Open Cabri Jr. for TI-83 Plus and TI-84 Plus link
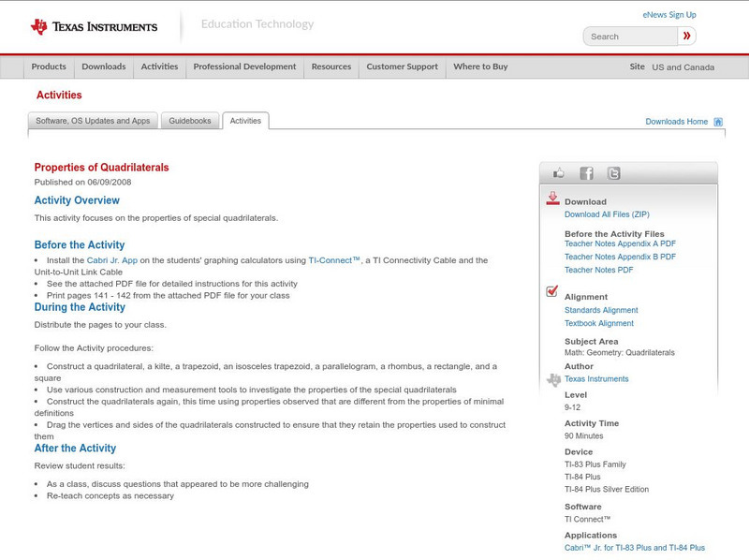749x560 pixels. [635, 548]
